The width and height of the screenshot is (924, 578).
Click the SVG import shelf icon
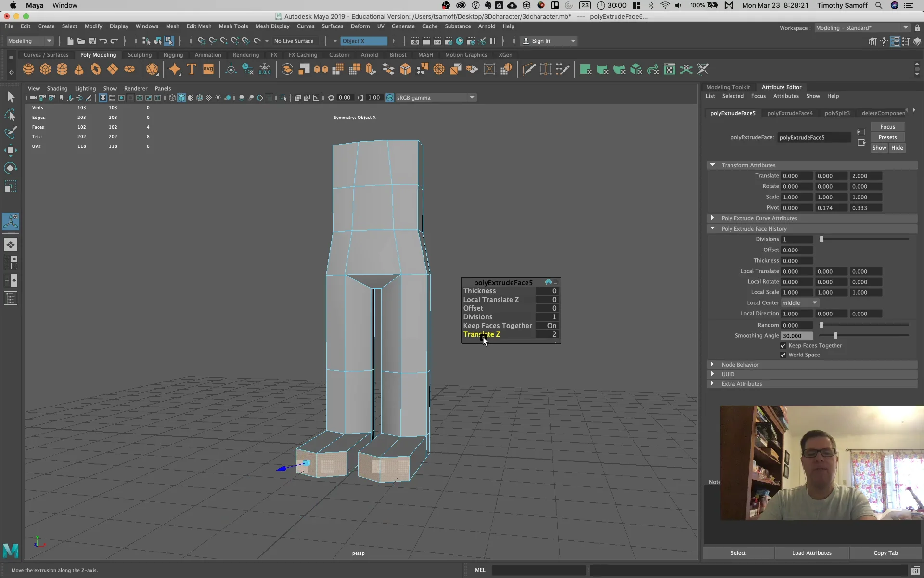coord(208,69)
